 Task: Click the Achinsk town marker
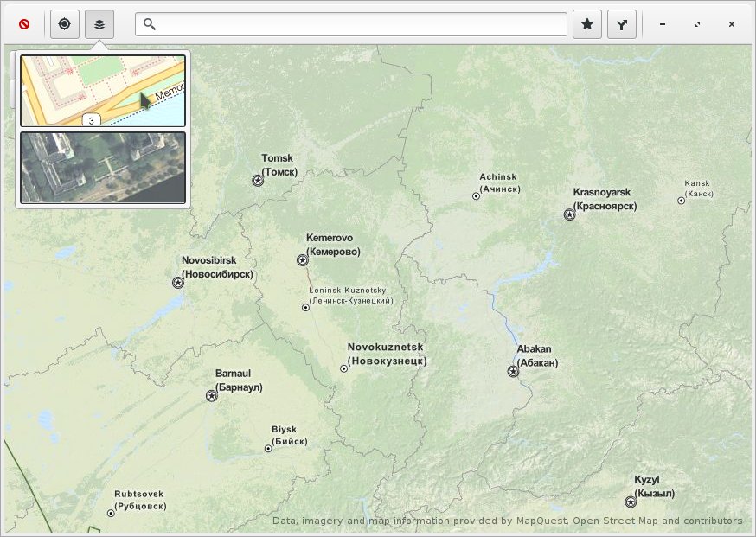pyautogui.click(x=476, y=196)
